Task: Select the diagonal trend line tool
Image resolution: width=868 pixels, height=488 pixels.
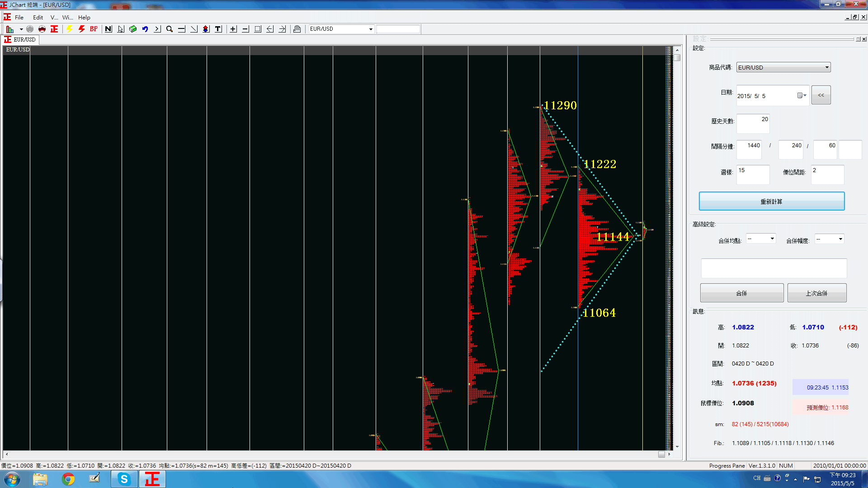Action: pyautogui.click(x=194, y=29)
